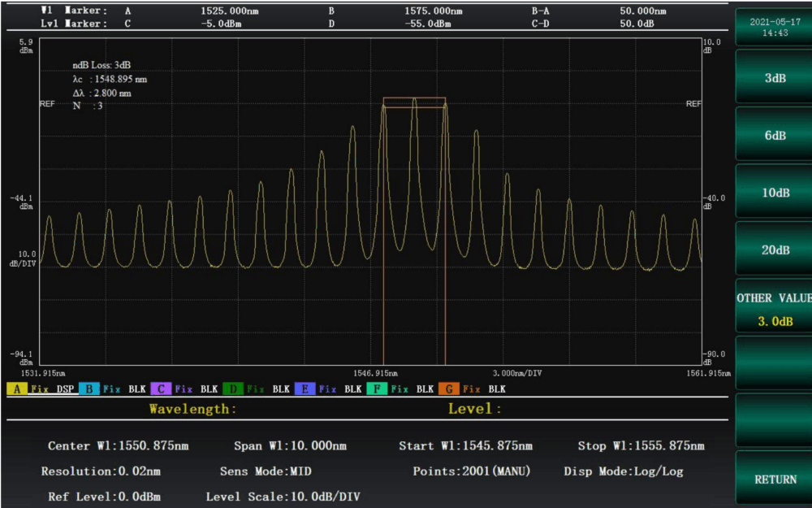Viewport: 812px width, 508px height.
Task: Select trace G orange indicator
Action: pos(450,389)
